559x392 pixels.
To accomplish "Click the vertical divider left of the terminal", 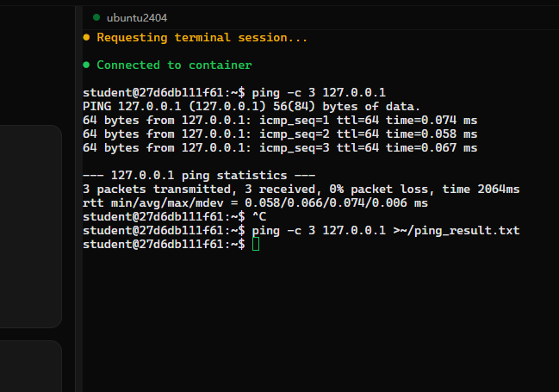I will point(78,199).
